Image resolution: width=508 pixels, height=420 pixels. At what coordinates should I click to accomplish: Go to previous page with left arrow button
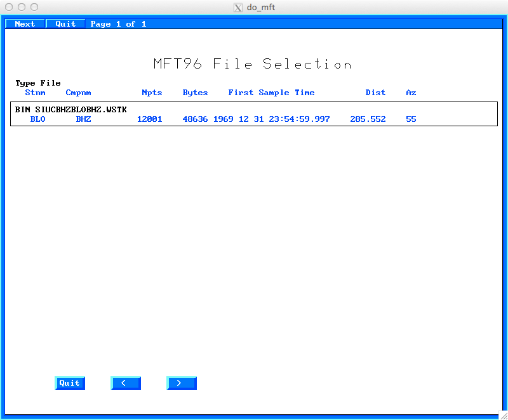(x=126, y=383)
